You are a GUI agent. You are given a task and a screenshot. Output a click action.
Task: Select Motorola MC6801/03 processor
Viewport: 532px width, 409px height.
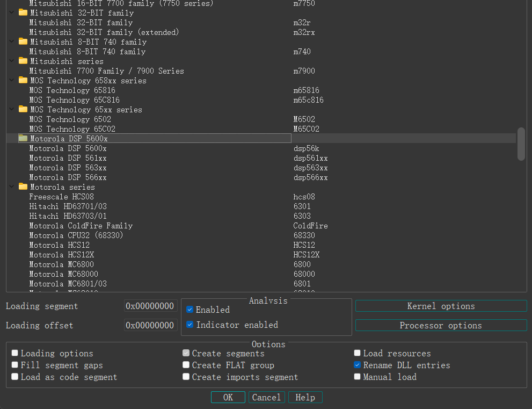261,284
